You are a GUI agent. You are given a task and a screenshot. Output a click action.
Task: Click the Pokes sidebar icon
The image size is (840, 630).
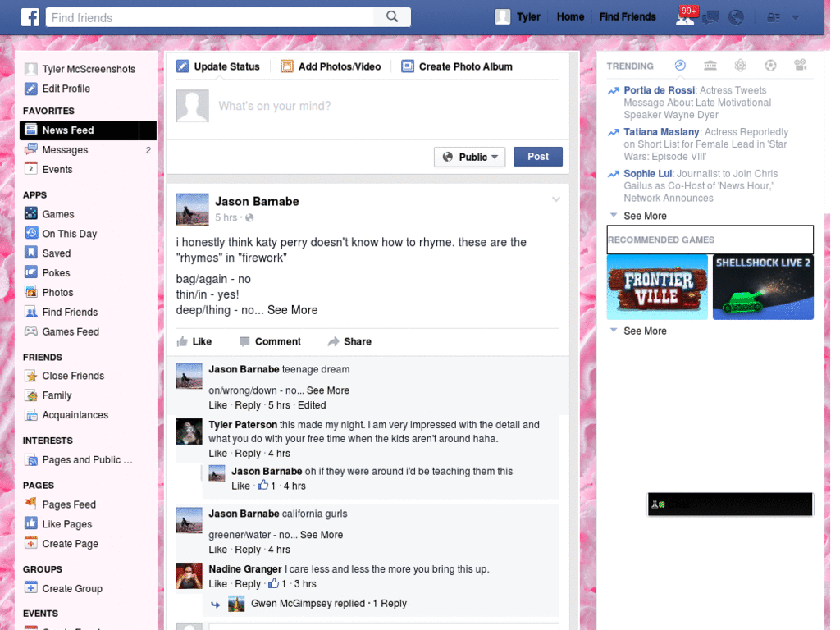31,272
